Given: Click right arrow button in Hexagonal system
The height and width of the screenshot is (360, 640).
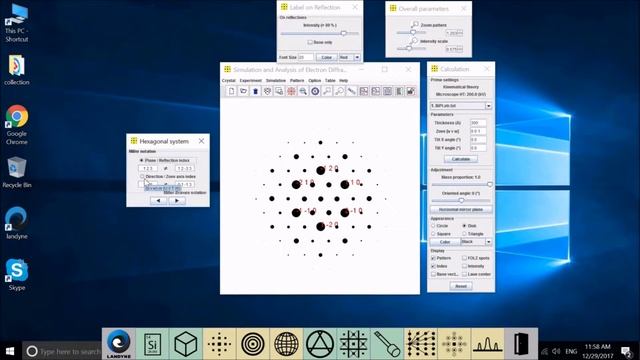Looking at the screenshot, I should click(x=177, y=200).
